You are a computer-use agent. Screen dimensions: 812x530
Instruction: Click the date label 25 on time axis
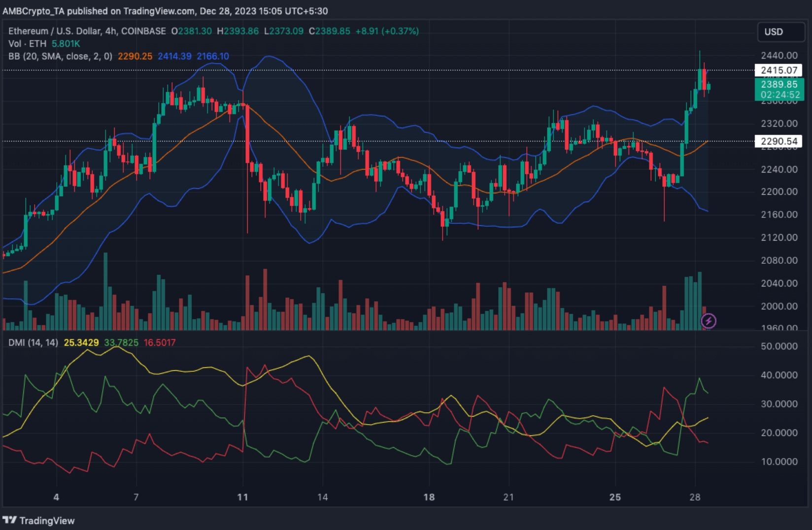click(615, 497)
